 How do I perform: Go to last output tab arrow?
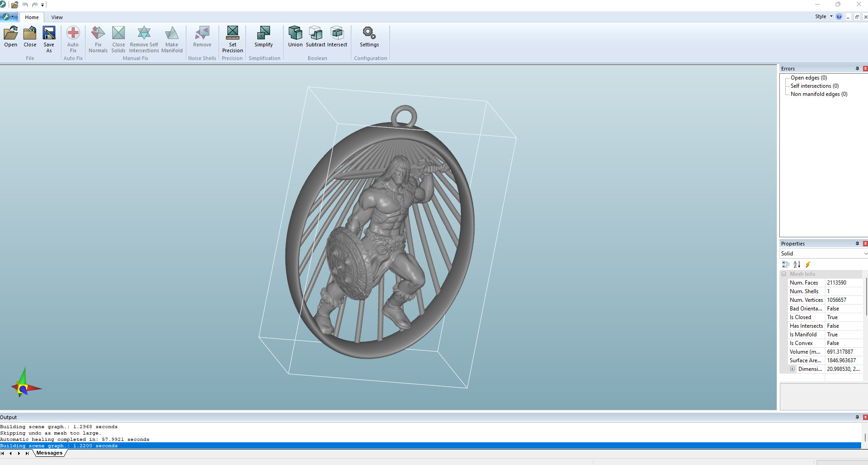[27, 453]
